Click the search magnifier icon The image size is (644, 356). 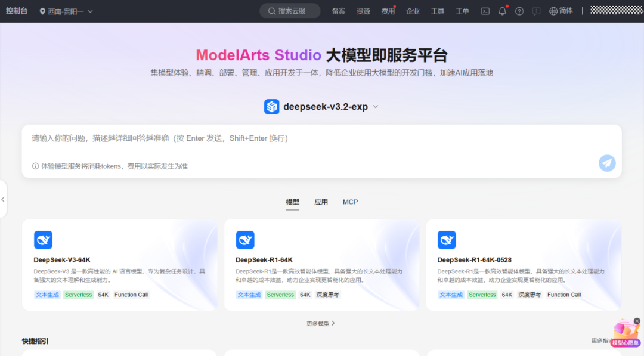[x=271, y=11]
